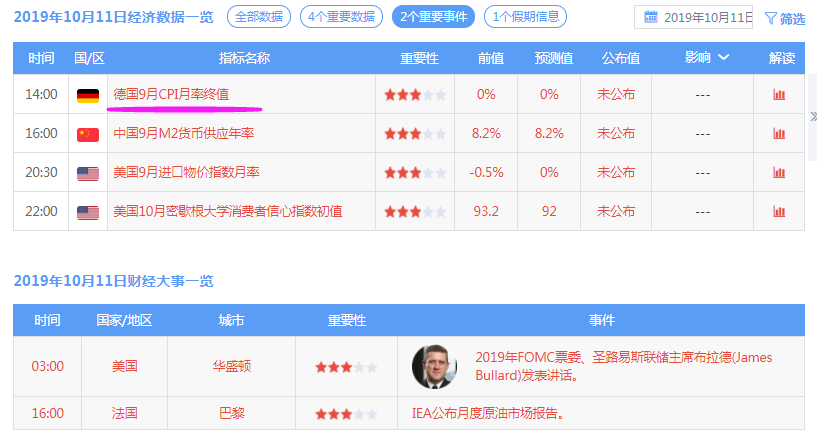Open the James Bullard speech event link
The height and width of the screenshot is (432, 817).
[x=624, y=366]
